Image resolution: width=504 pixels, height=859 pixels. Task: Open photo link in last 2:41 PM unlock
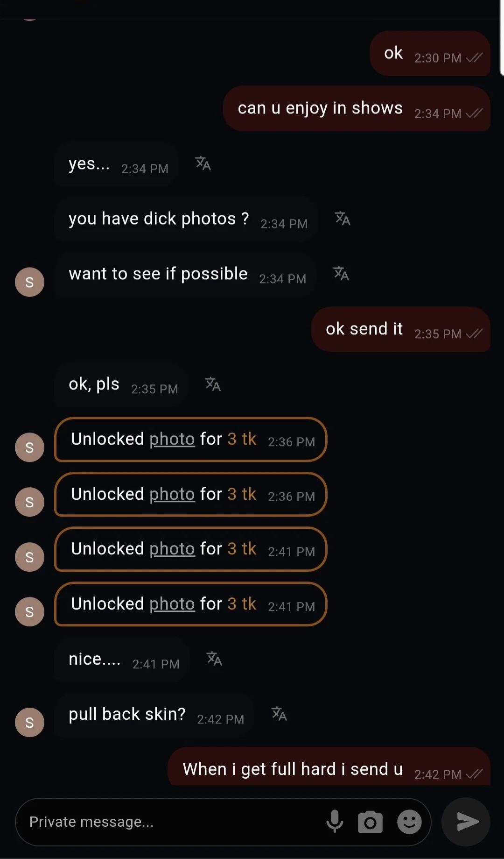coord(172,604)
